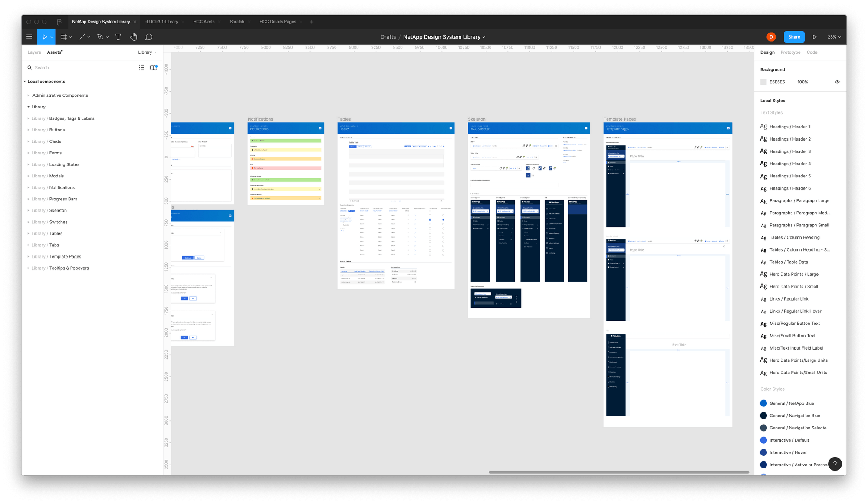The image size is (868, 504).
Task: Open zoom level 23% dropdown
Action: [834, 37]
